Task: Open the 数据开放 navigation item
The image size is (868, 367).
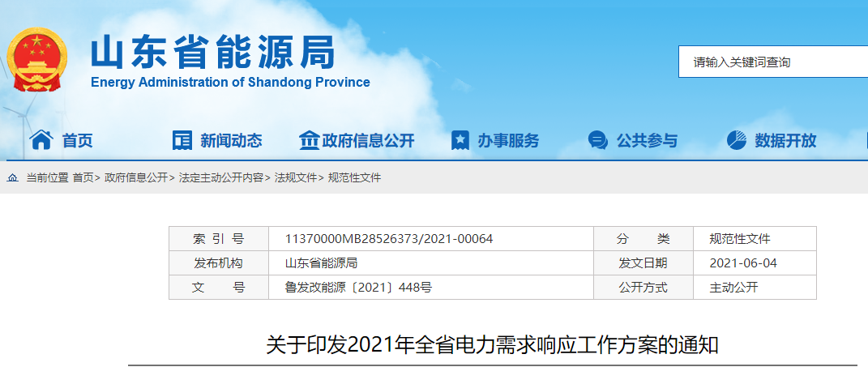Action: (x=785, y=141)
